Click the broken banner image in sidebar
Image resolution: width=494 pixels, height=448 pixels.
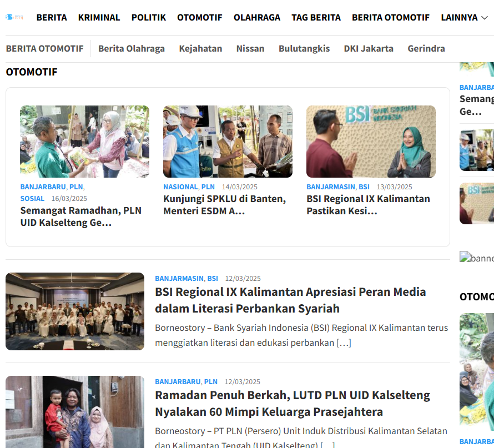(x=476, y=258)
